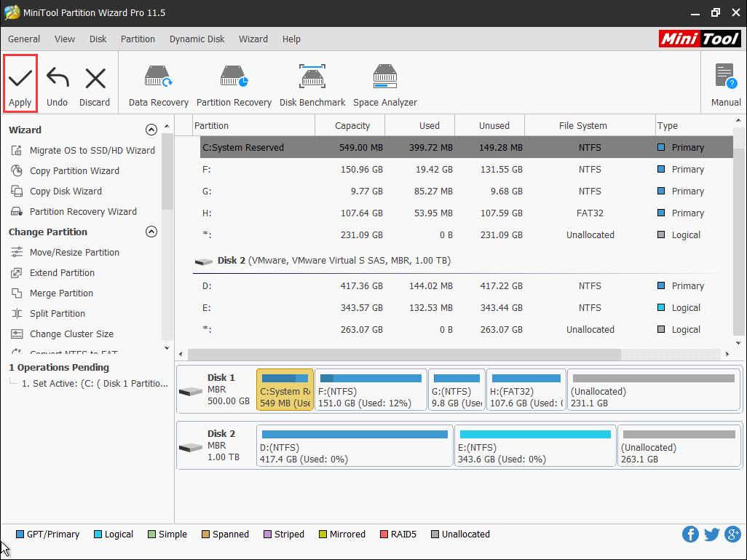747x560 pixels.
Task: Select E:(NTFS) block in disk map
Action: pyautogui.click(x=535, y=446)
